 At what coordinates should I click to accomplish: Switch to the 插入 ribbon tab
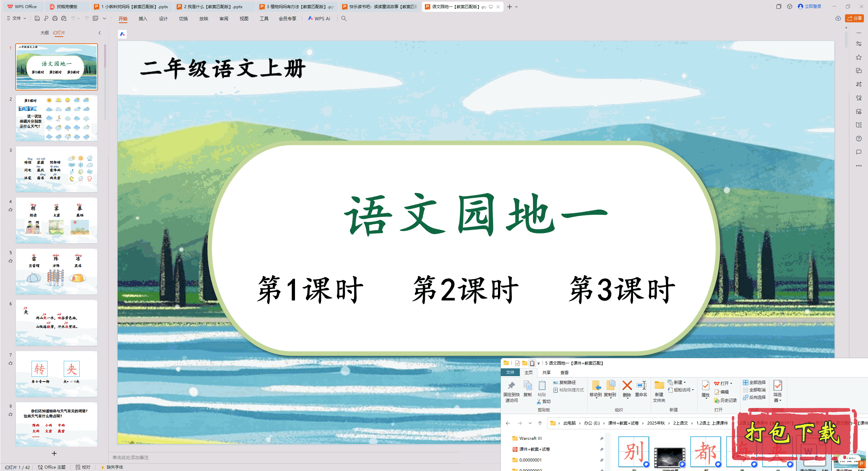pos(143,18)
